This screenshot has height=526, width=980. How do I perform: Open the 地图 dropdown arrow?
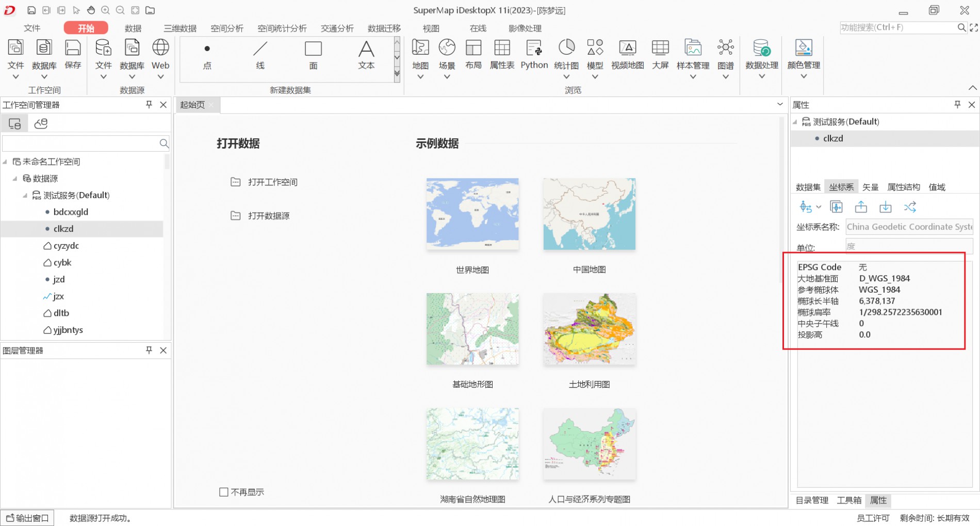click(420, 77)
